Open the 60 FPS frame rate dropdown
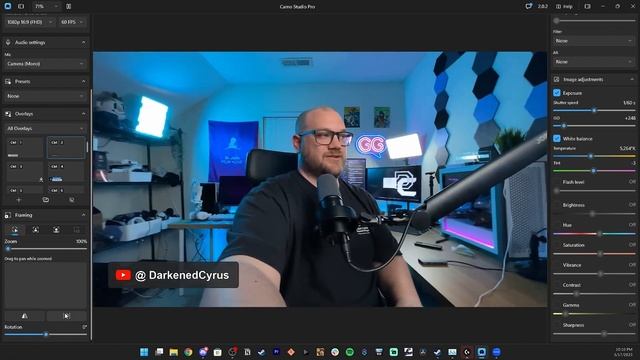 pos(72,22)
